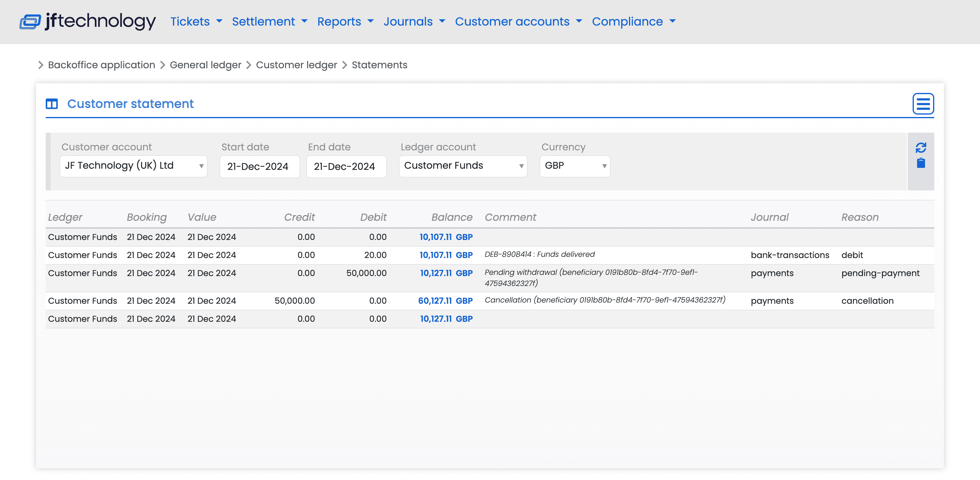Click the debit reason cell
The image size is (980, 480).
click(852, 255)
